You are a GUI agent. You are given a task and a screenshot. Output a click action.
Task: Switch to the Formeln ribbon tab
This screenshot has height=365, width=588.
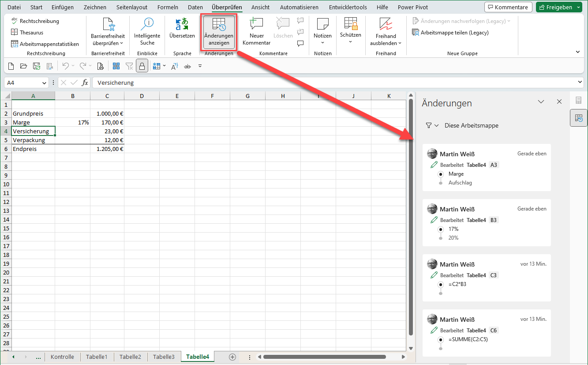pos(168,7)
